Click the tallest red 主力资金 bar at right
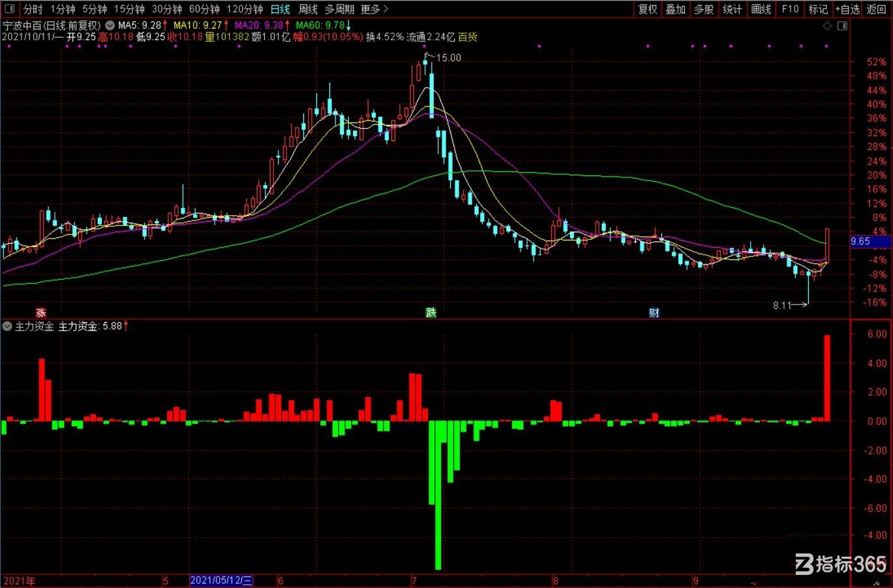This screenshot has height=588, width=893. [827, 378]
